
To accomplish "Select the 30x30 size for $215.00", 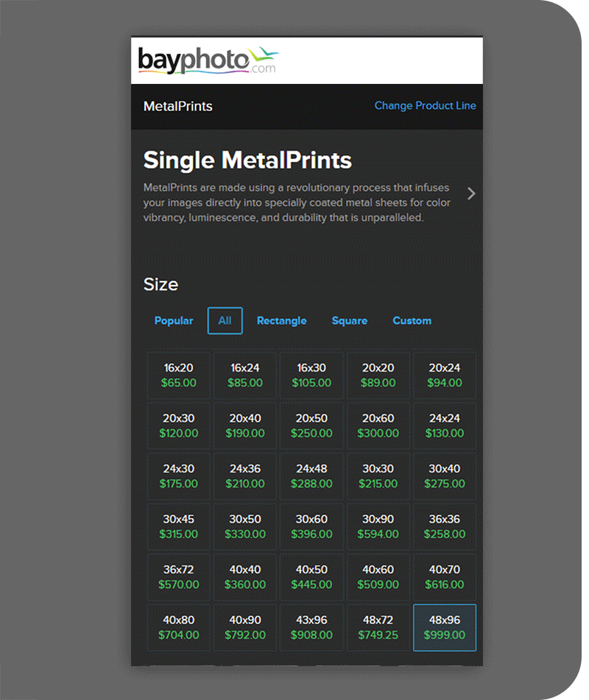I will pos(378,476).
